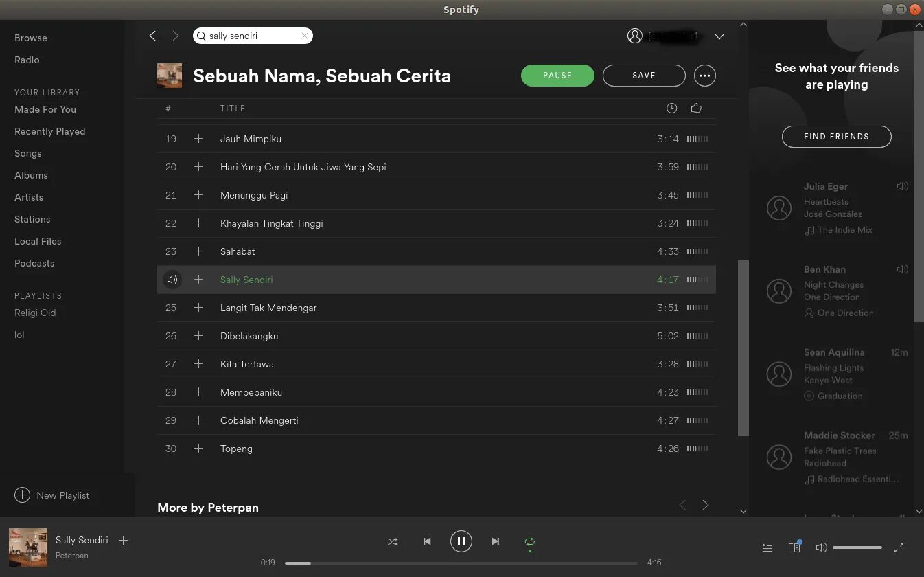Open the user profile avatar icon
This screenshot has height=577, width=924.
(x=634, y=36)
